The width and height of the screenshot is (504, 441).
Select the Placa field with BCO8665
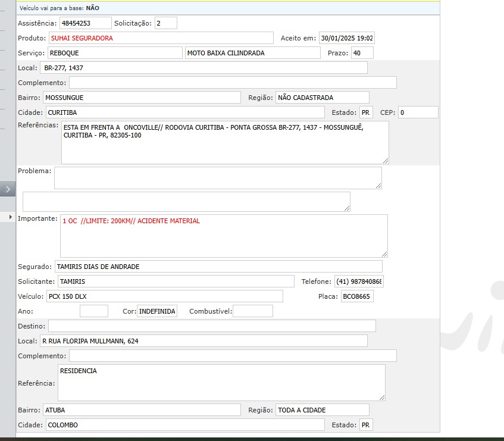coord(357,296)
